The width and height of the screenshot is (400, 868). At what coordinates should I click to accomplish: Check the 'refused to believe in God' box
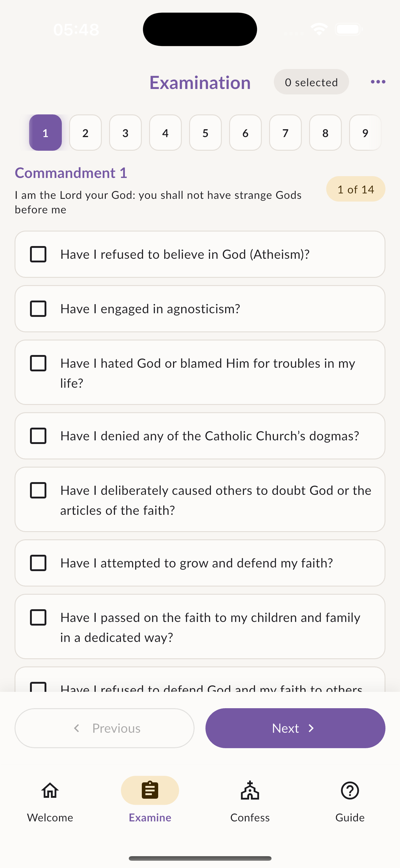point(38,255)
